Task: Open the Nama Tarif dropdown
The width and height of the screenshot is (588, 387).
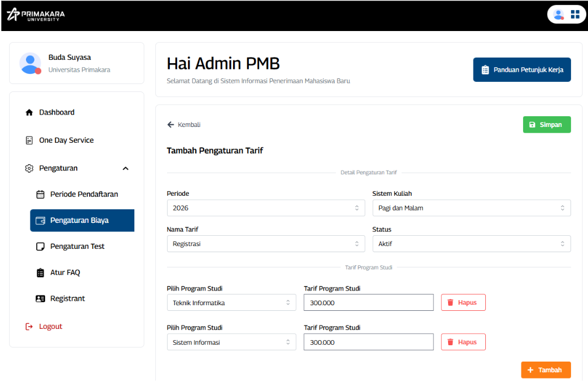Action: coord(265,244)
